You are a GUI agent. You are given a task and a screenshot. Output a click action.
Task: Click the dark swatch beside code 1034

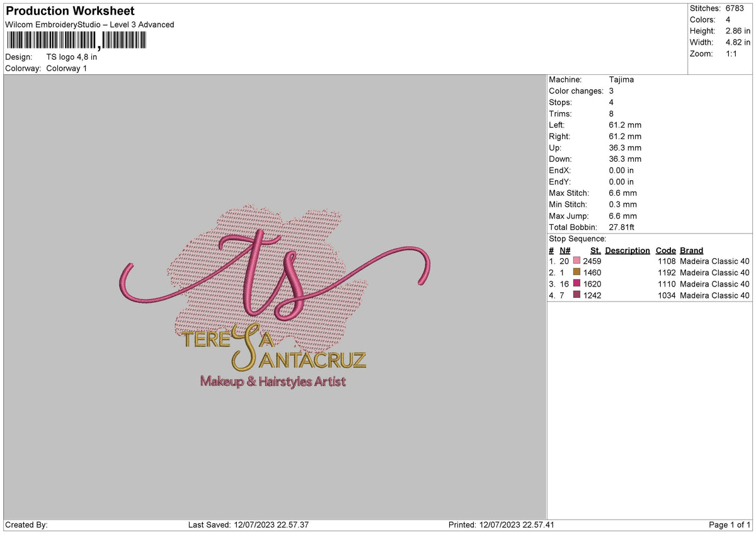pyautogui.click(x=576, y=295)
